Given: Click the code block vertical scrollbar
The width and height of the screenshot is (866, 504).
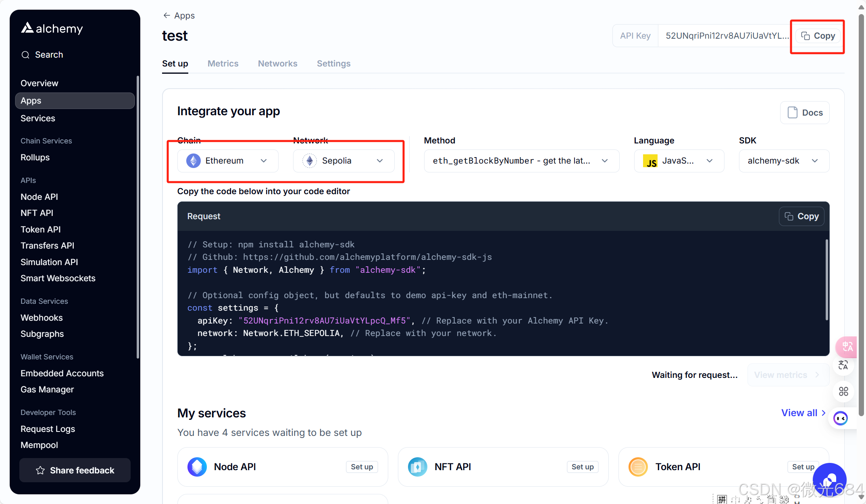Looking at the screenshot, I should (x=826, y=280).
